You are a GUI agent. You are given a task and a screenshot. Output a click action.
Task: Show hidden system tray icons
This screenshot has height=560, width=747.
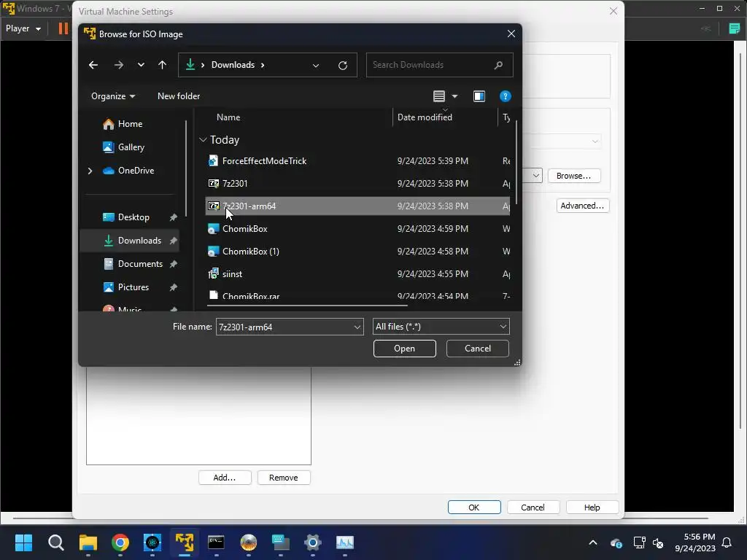592,542
